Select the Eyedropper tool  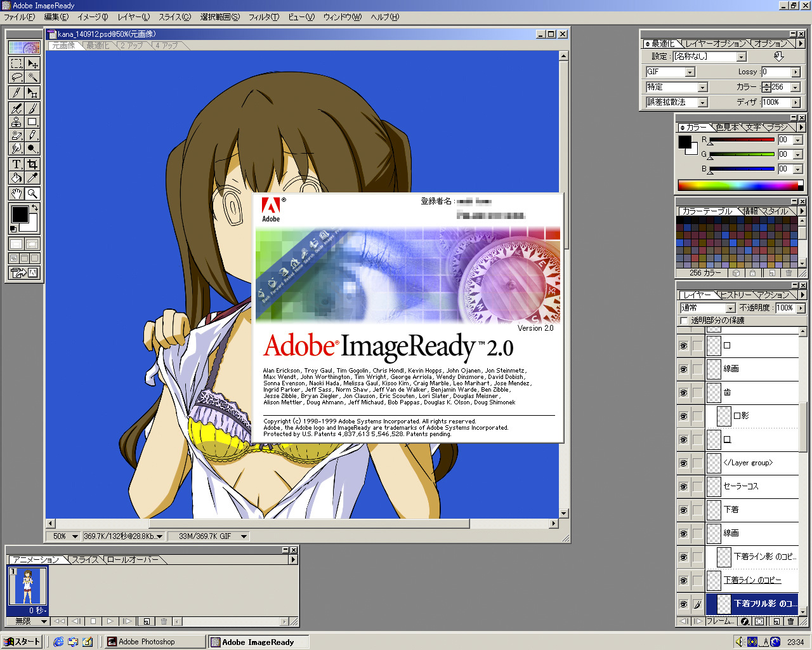tap(32, 178)
